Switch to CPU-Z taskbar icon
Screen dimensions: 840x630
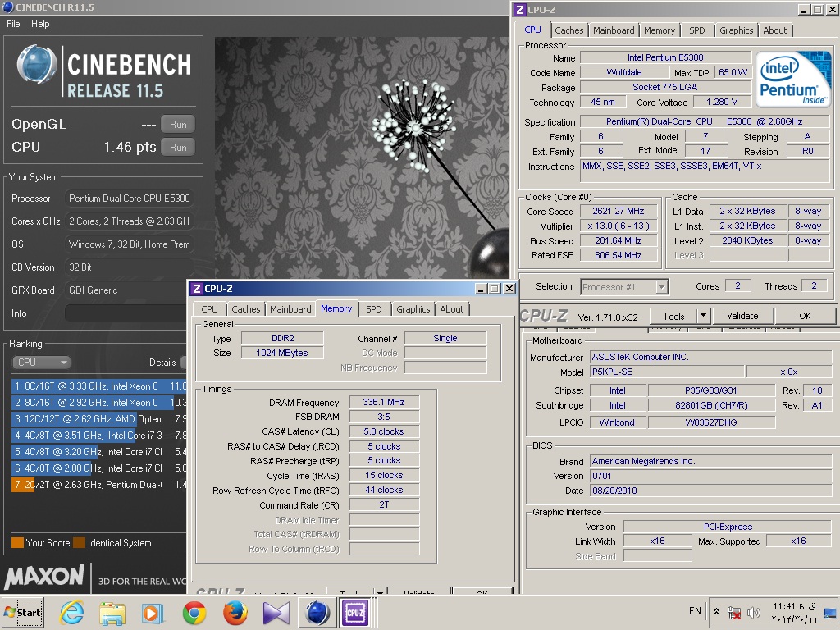[355, 612]
